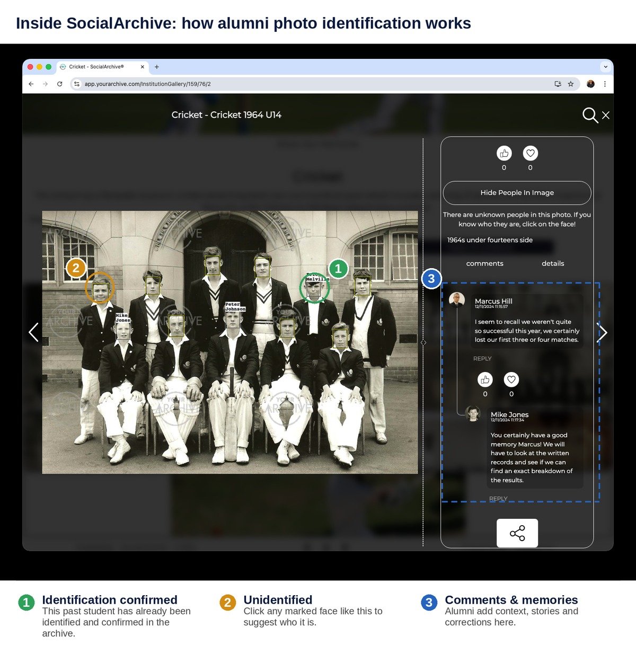
Task: Click the unknown people in photo notice text
Action: [x=517, y=219]
